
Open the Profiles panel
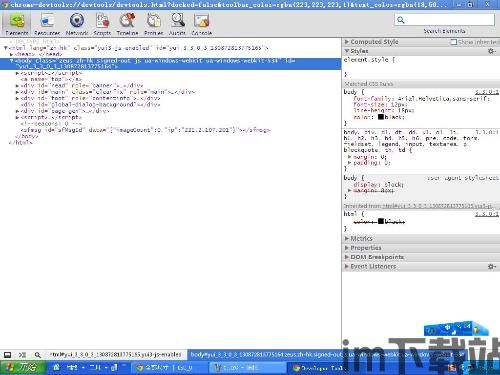pos(154,24)
